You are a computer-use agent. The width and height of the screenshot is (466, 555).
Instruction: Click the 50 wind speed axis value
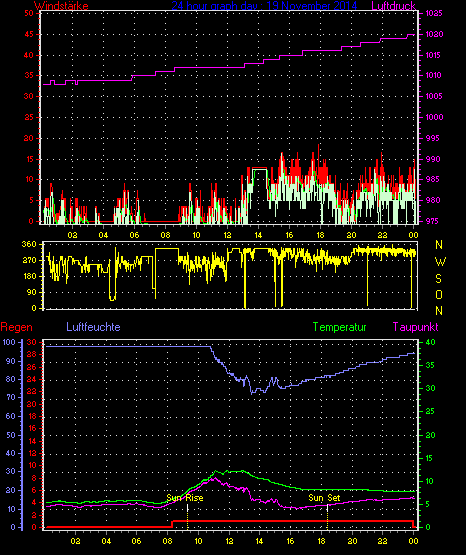click(29, 13)
